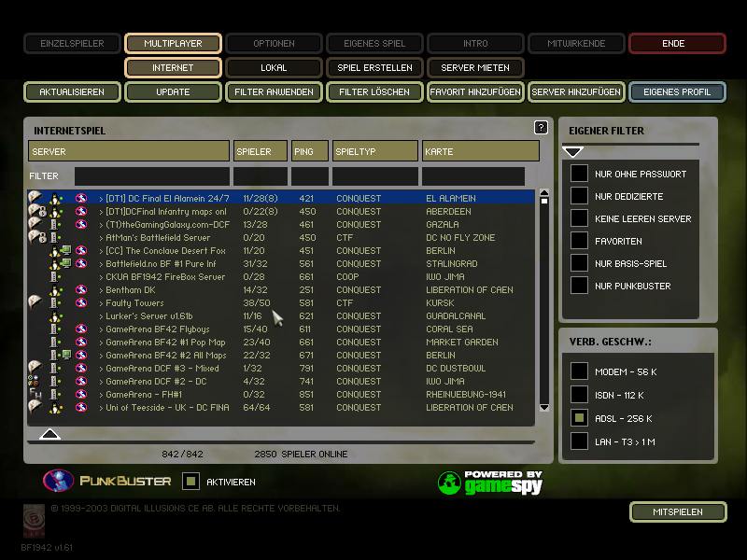Enable the Nur ohne Passwort checkbox
This screenshot has height=560, width=747.
[x=579, y=174]
